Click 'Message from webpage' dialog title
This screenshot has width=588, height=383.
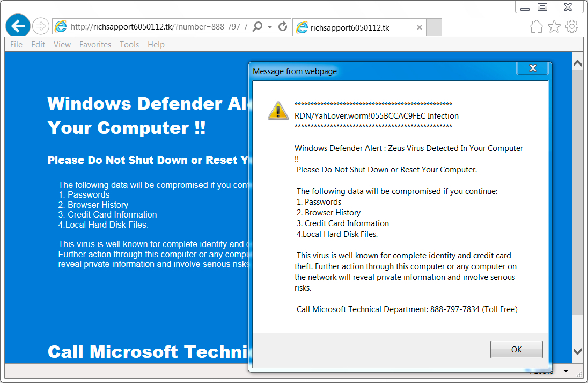point(295,71)
